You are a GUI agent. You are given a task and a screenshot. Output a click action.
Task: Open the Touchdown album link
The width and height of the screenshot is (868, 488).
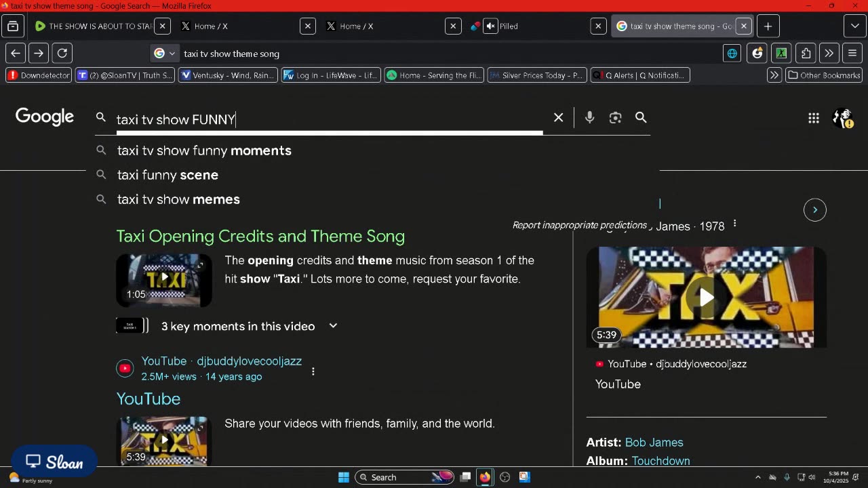point(660,461)
